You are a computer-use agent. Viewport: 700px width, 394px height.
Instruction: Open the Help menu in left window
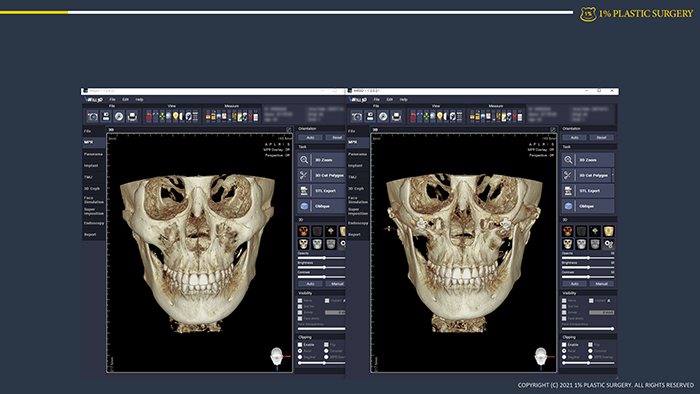tap(139, 100)
